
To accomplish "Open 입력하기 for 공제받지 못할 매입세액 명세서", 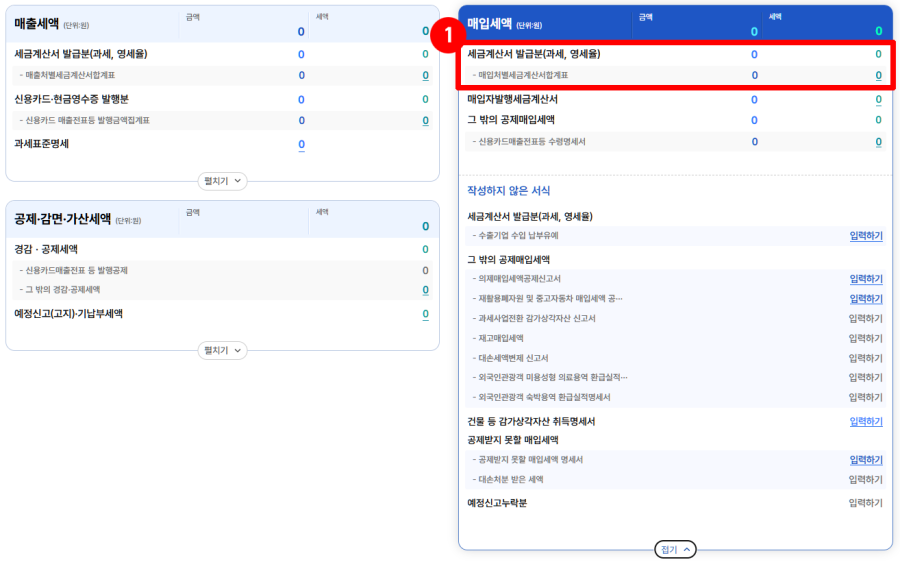I will point(865,460).
